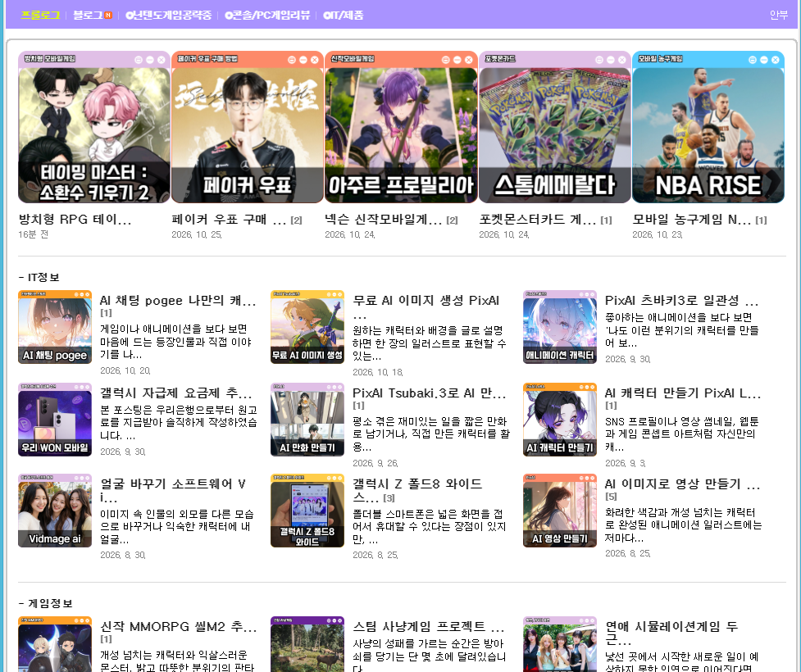Screen dimensions: 801x672
Task: Open the 씰M2 MMORPG post thumbnail
Action: point(55,644)
